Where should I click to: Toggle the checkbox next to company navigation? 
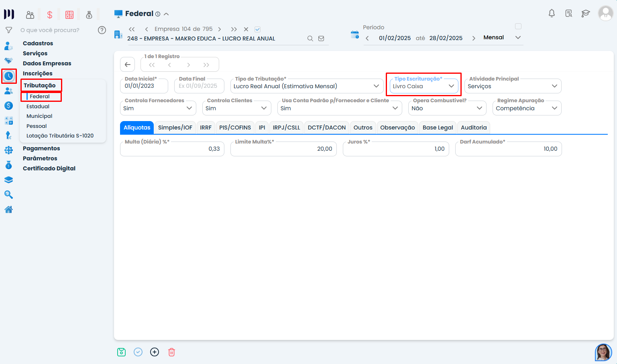pyautogui.click(x=258, y=29)
